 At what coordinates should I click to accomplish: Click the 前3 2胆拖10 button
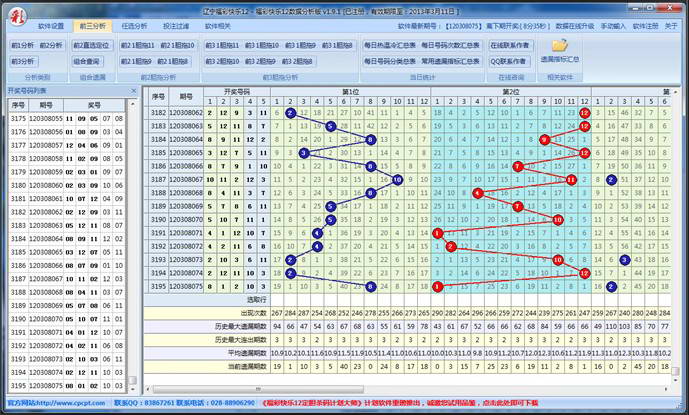coord(222,62)
